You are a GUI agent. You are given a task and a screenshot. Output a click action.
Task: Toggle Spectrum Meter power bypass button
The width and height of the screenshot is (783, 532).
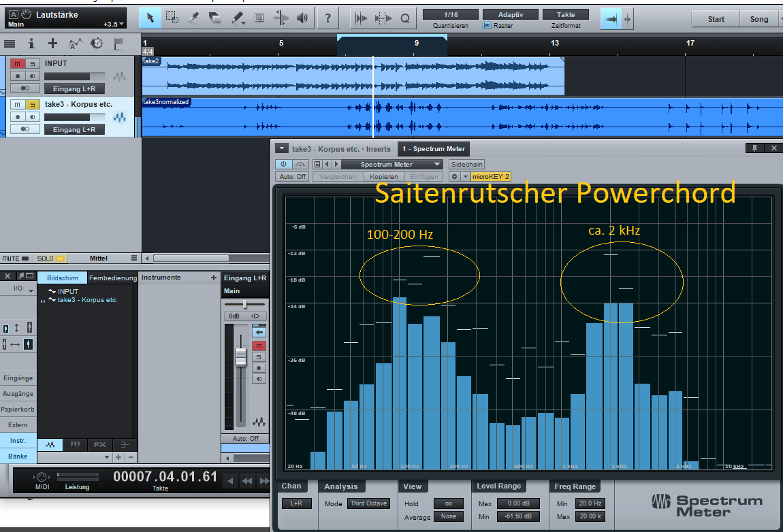click(x=283, y=164)
